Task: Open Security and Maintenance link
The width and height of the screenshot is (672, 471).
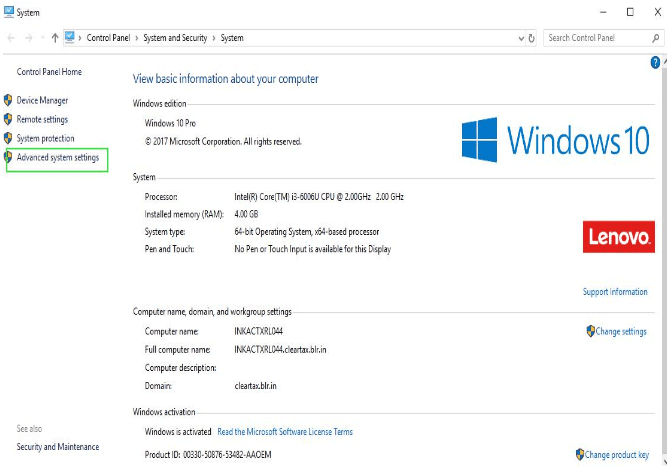Action: tap(57, 447)
